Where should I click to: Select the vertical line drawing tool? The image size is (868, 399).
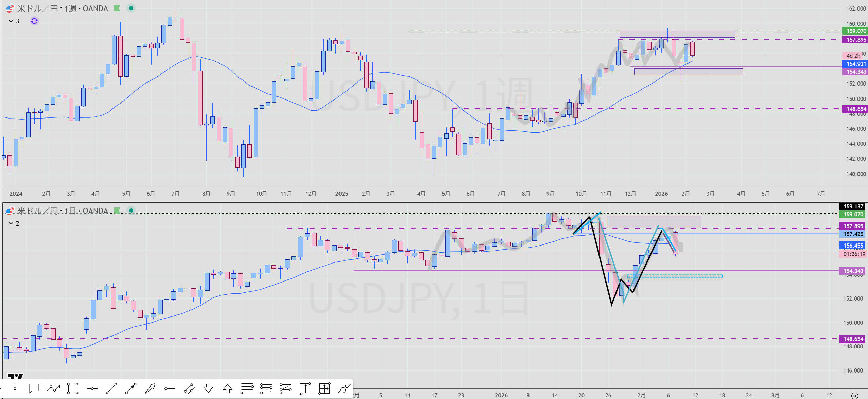pyautogui.click(x=15, y=388)
